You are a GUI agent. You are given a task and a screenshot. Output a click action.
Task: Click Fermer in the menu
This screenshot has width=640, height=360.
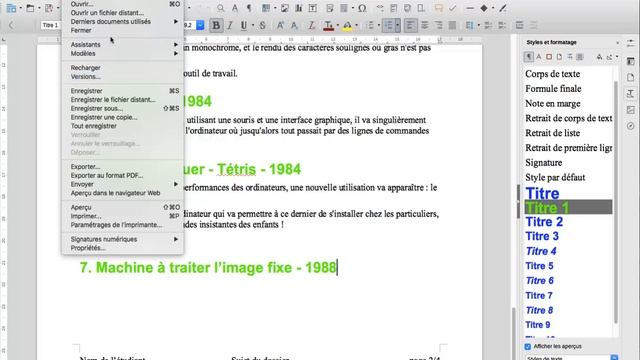(x=122, y=30)
